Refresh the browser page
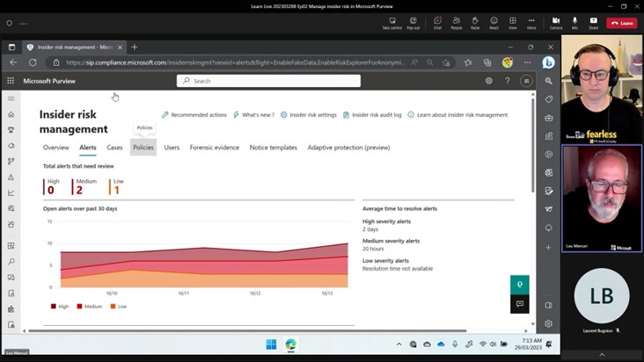 [x=33, y=62]
